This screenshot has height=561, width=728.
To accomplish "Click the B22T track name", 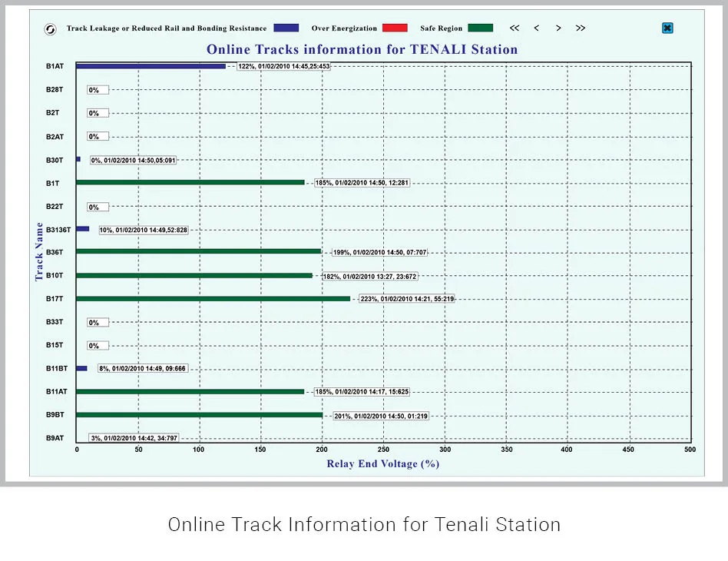I will 55,207.
